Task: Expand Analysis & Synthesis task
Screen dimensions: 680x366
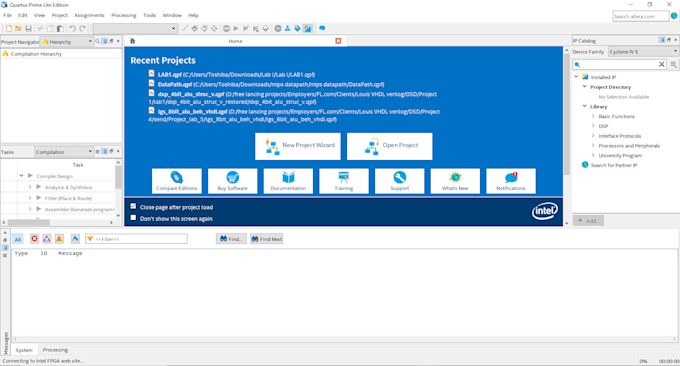Action: (30, 187)
